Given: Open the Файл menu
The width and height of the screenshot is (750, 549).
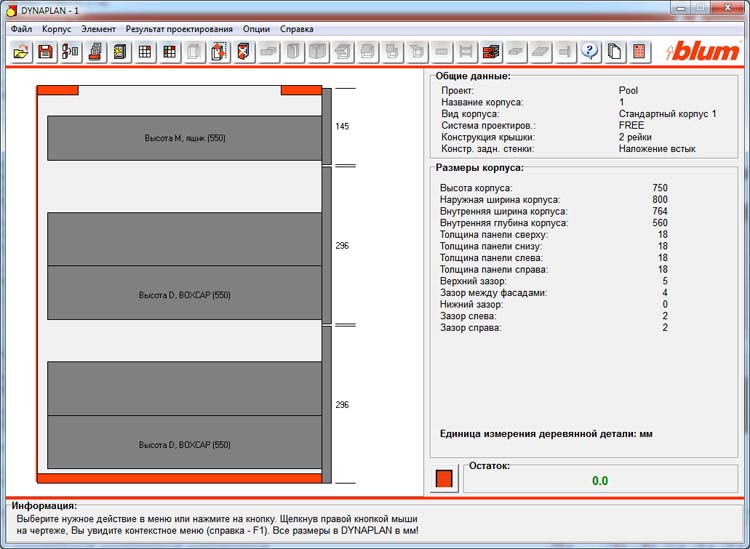Looking at the screenshot, I should pyautogui.click(x=21, y=29).
